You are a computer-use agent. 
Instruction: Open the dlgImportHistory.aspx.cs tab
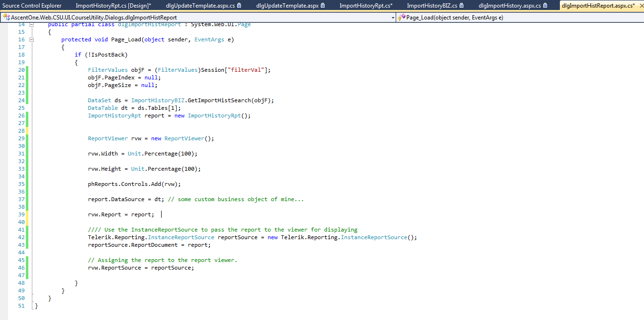[x=509, y=6]
